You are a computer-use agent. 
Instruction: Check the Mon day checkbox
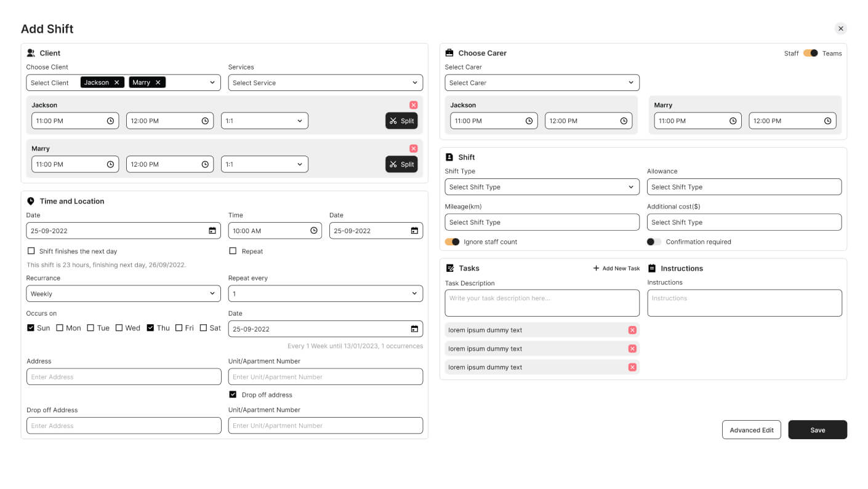[x=60, y=328]
